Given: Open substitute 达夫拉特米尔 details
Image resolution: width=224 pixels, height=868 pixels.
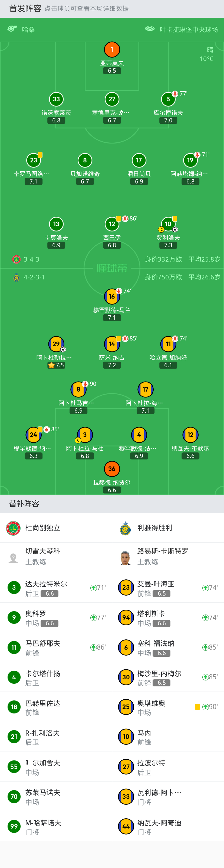Looking at the screenshot, I should [x=46, y=588].
